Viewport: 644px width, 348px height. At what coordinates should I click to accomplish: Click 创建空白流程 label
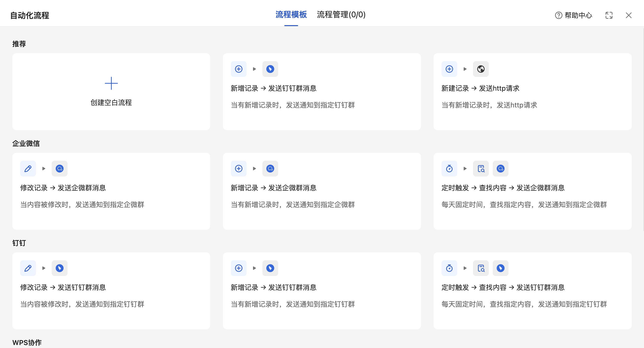pos(111,103)
